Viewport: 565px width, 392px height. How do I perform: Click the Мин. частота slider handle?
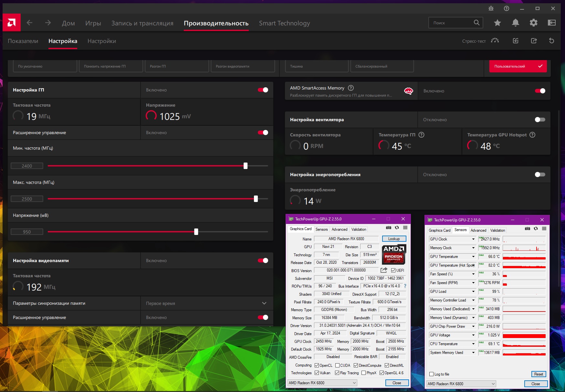point(246,166)
